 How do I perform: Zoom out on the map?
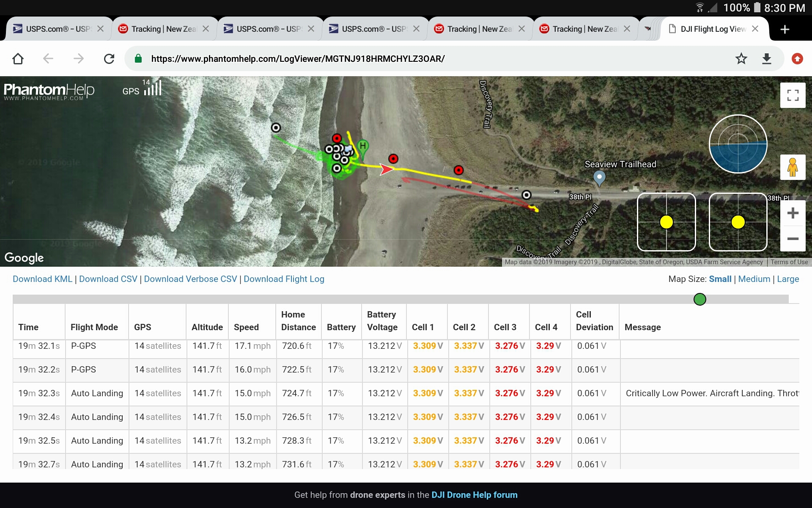tap(793, 239)
